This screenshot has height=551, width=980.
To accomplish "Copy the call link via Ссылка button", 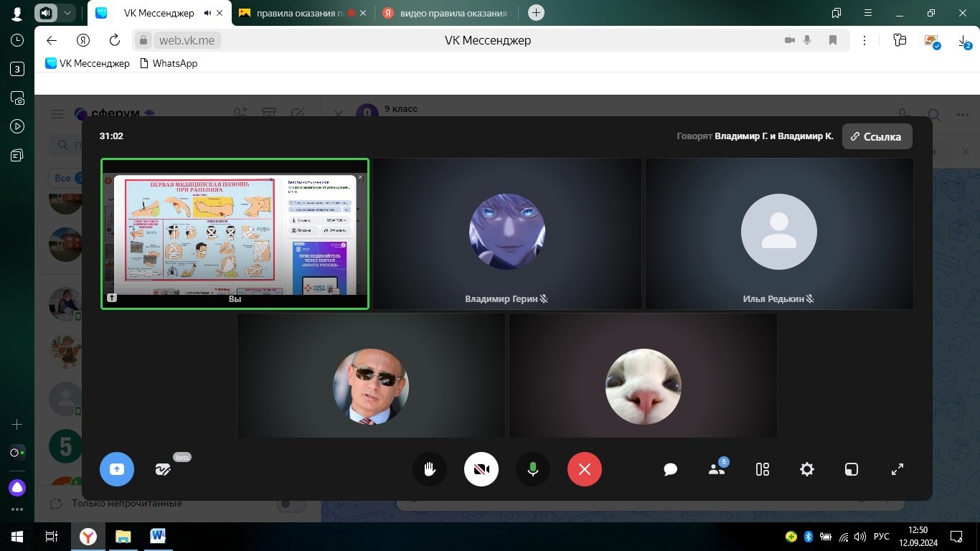I will (877, 136).
